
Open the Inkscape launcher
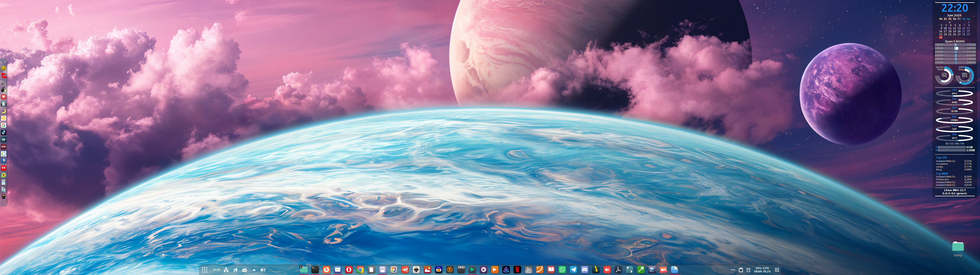[x=416, y=270]
